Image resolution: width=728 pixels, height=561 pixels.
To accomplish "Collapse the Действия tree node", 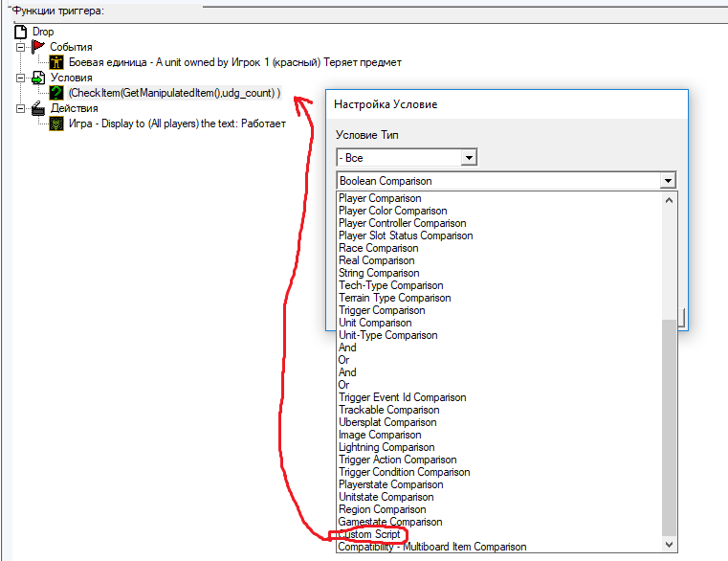I will 20,108.
